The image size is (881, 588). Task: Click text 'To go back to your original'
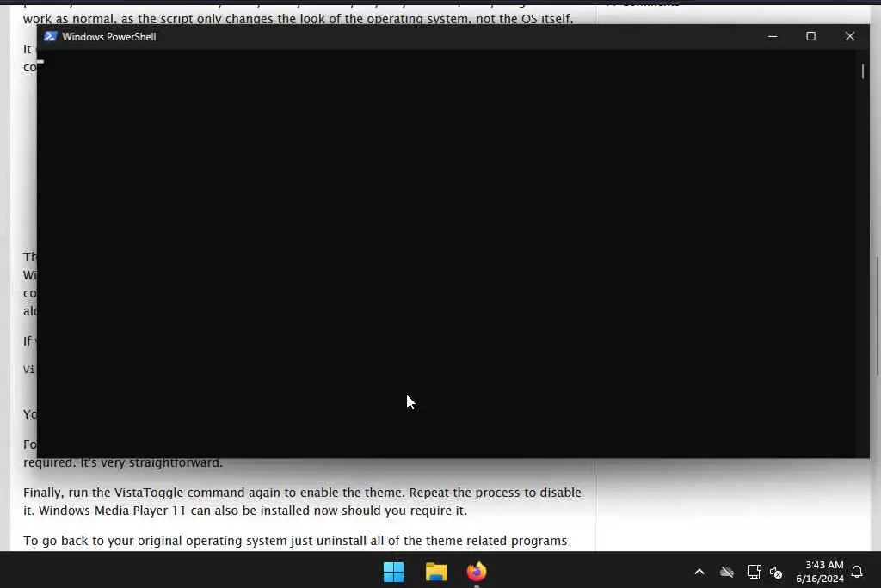pyautogui.click(x=103, y=541)
